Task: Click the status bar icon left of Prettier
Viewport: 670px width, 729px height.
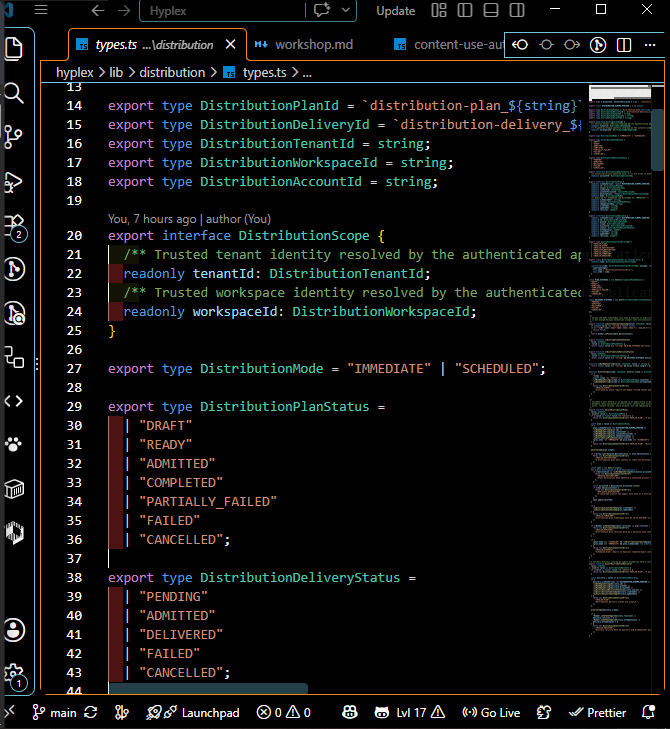Action: (544, 712)
